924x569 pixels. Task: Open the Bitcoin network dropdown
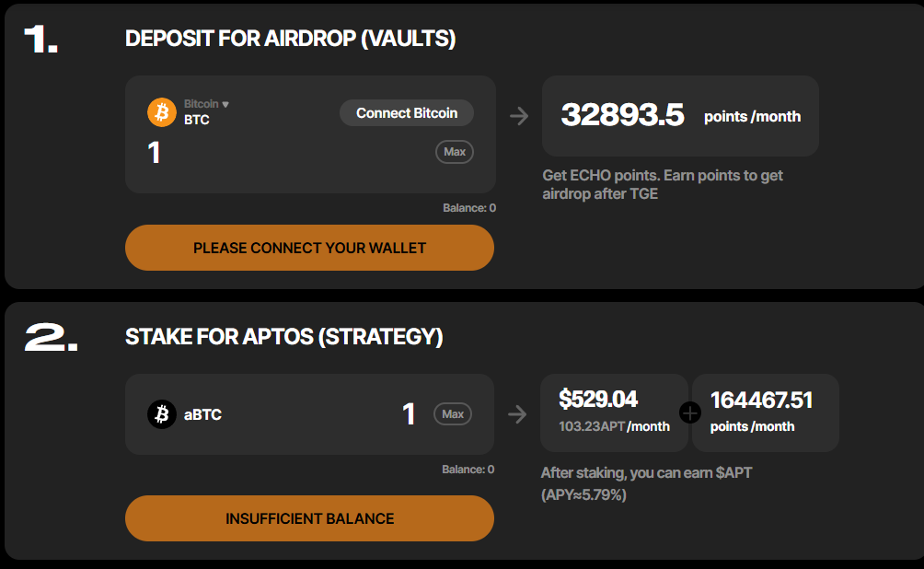pyautogui.click(x=206, y=104)
